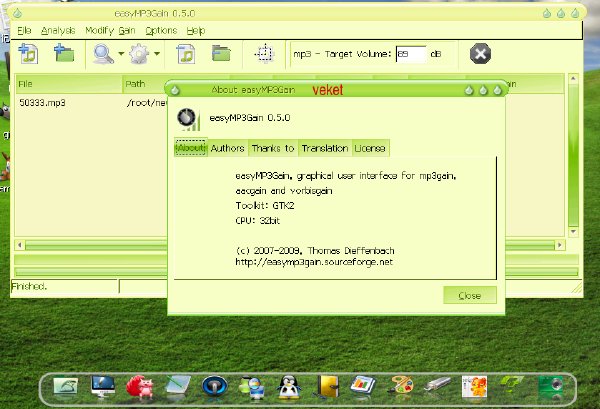Open the Help menu
The height and width of the screenshot is (409, 600).
pyautogui.click(x=196, y=31)
